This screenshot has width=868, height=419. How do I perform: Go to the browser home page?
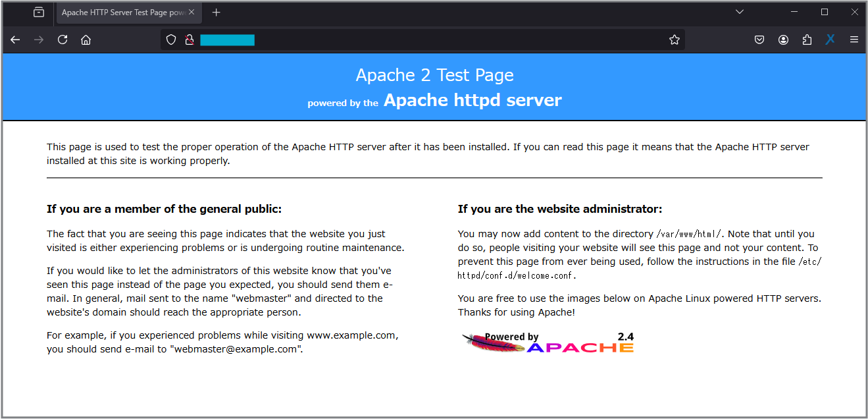pos(86,40)
